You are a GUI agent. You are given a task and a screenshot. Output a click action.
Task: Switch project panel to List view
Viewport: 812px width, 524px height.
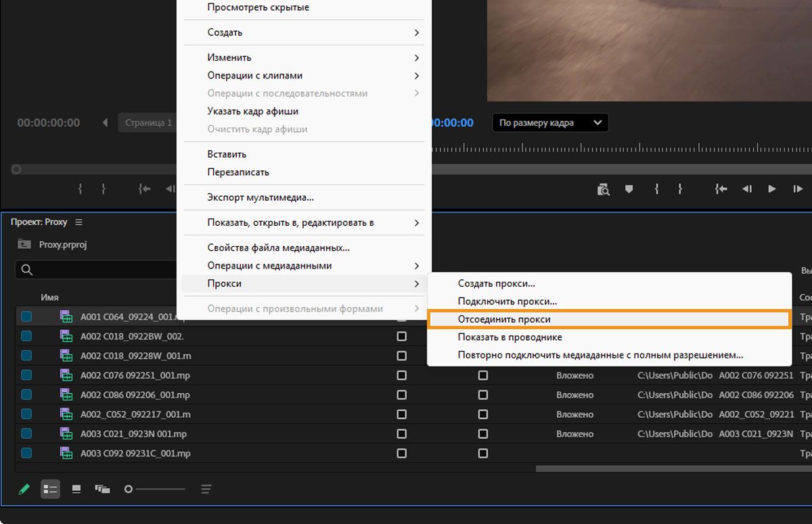[x=50, y=489]
